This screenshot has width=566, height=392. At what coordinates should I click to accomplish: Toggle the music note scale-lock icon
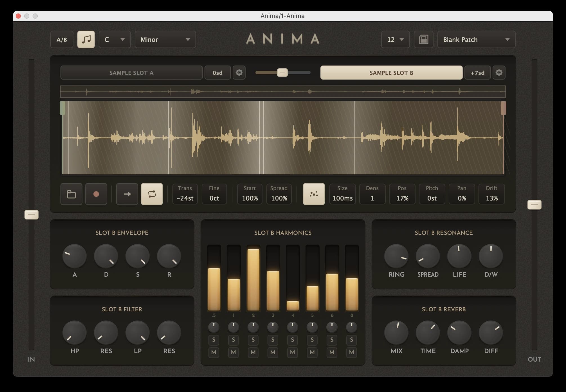click(86, 39)
